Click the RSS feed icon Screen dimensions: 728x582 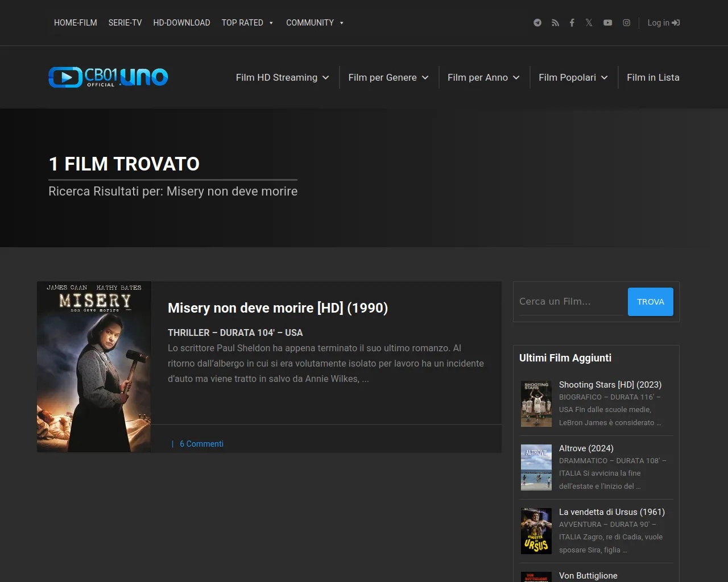(x=555, y=23)
